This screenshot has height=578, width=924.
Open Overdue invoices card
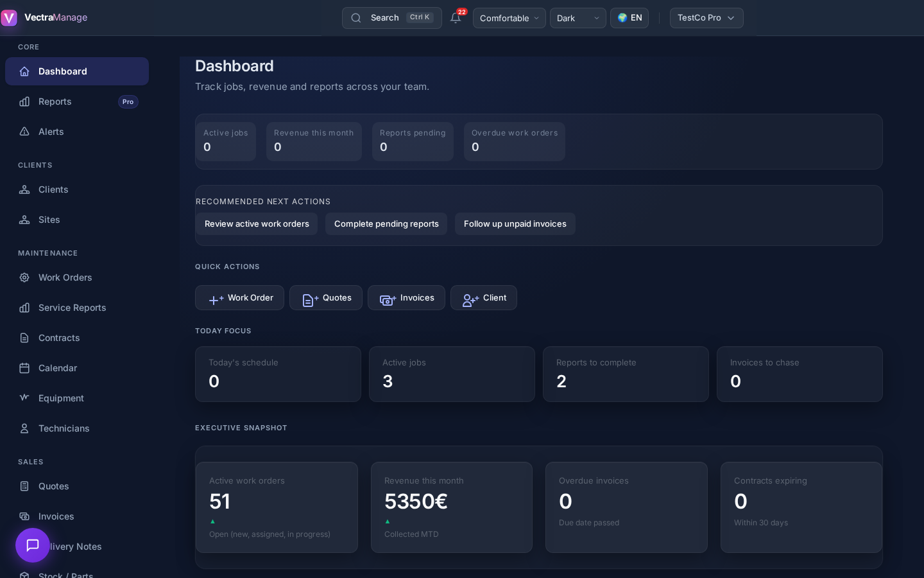[x=626, y=507]
